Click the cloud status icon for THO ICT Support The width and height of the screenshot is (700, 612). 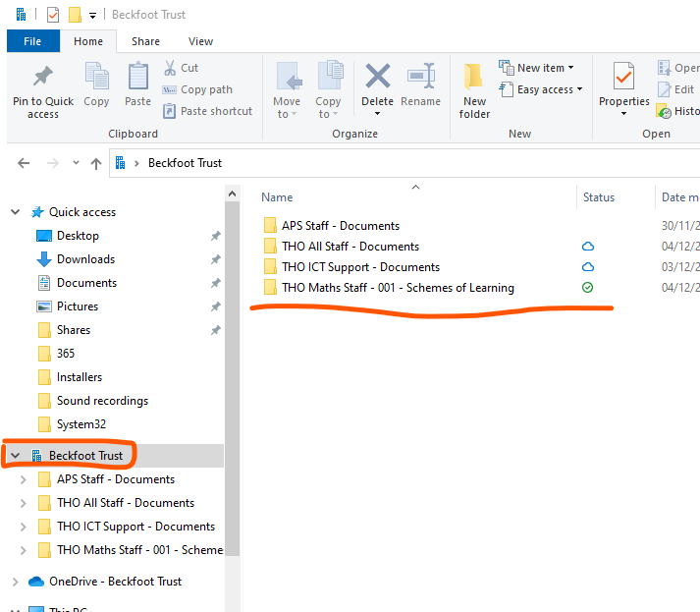pyautogui.click(x=588, y=266)
